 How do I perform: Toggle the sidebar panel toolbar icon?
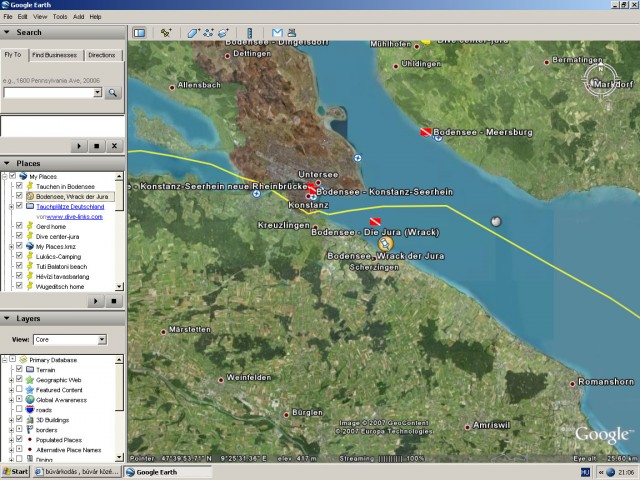click(x=139, y=33)
